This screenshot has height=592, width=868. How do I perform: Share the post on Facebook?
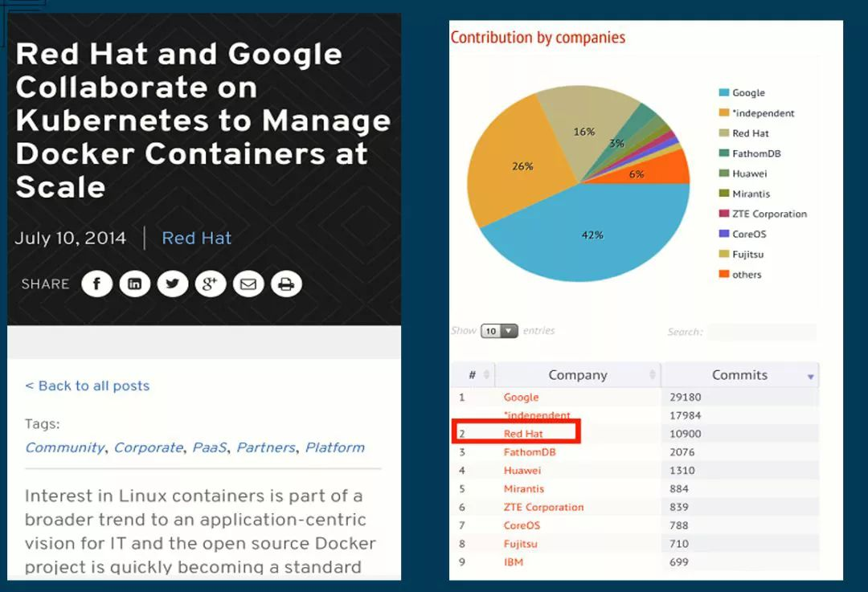coord(97,284)
